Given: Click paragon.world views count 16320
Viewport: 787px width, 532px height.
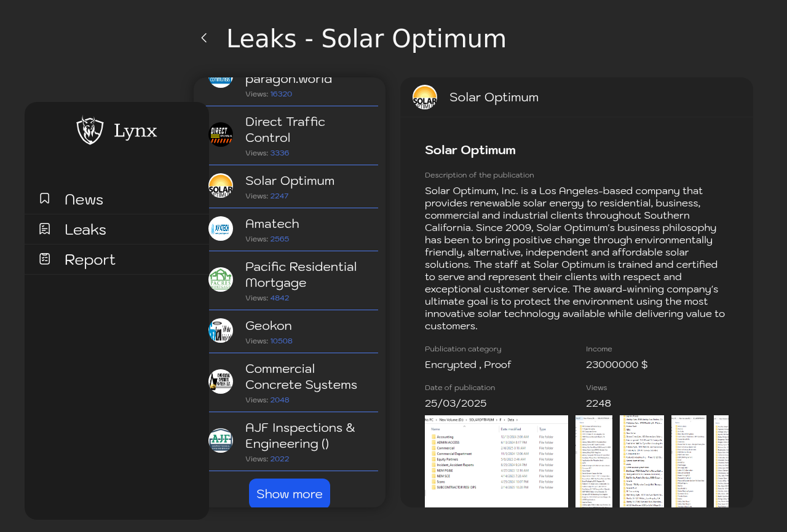Looking at the screenshot, I should tap(281, 94).
